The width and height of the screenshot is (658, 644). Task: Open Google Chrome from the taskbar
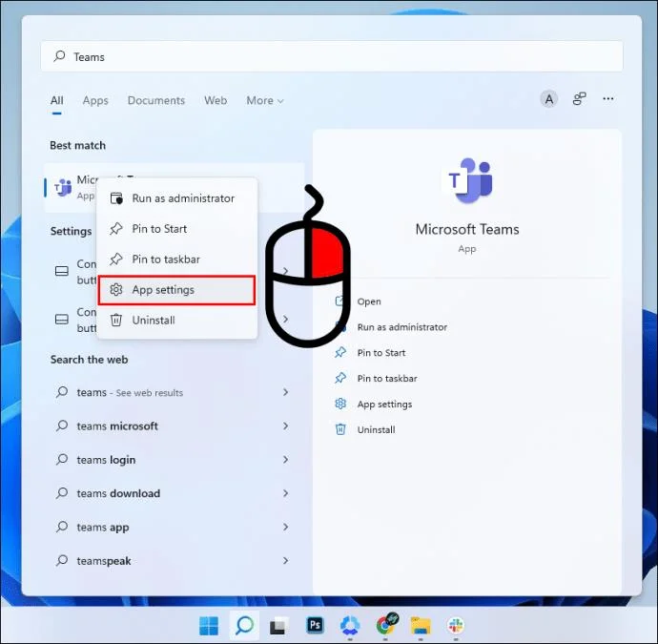point(385,625)
